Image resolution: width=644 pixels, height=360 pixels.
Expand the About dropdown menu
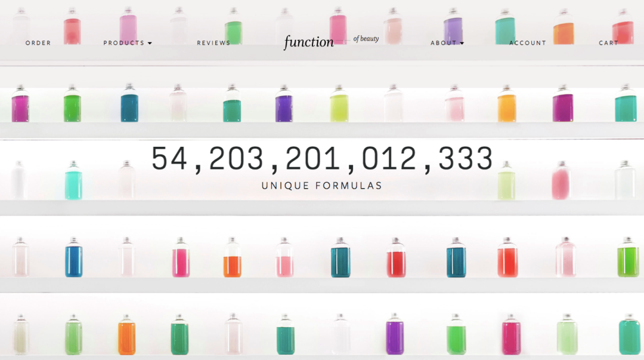pos(447,43)
